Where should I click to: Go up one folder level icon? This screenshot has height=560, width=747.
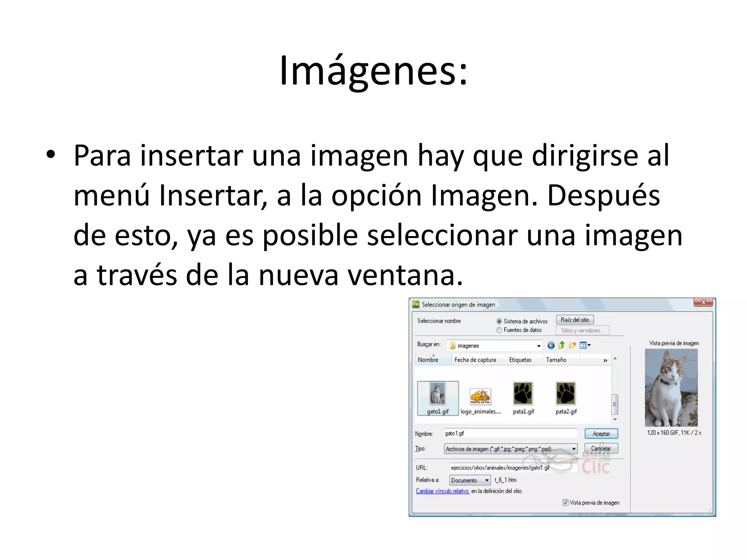pyautogui.click(x=562, y=345)
